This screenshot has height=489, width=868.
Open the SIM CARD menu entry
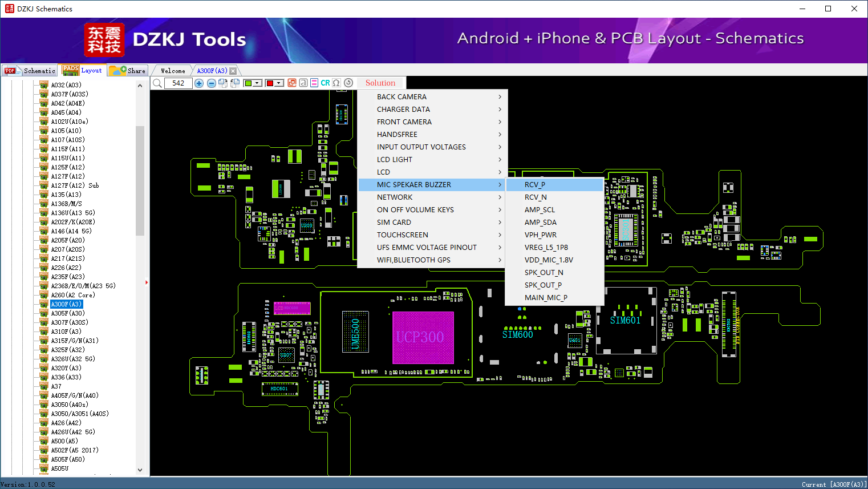[432, 223]
